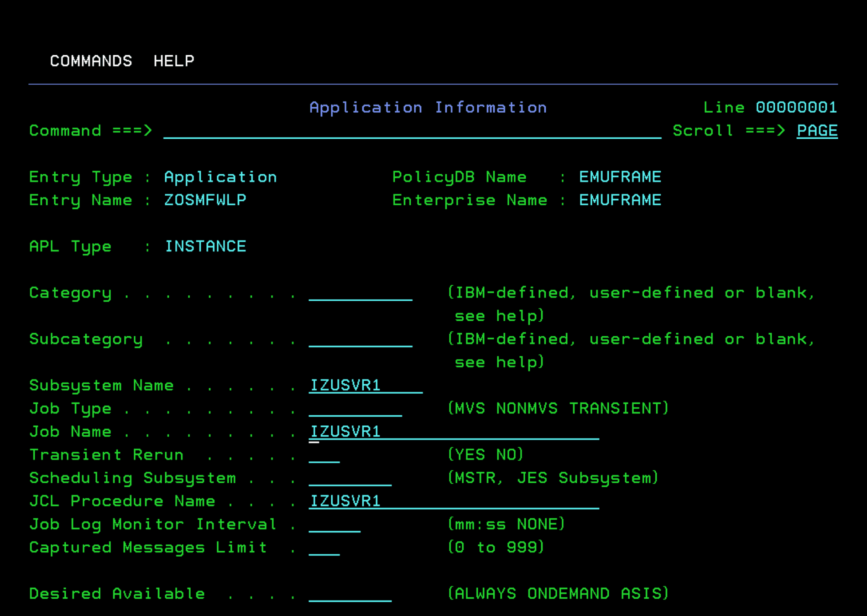Image resolution: width=867 pixels, height=616 pixels.
Task: Open the HELP menu
Action: point(173,61)
